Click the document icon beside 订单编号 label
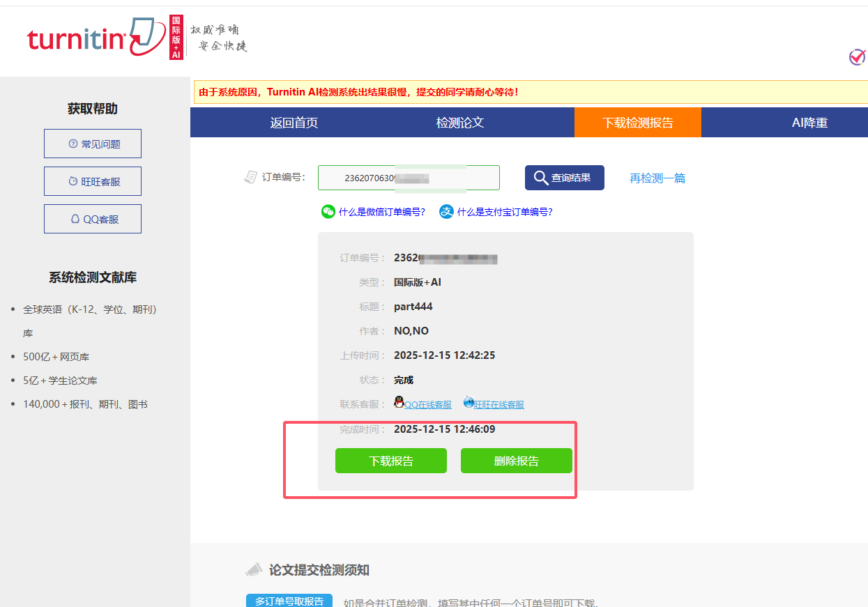The image size is (868, 607). (x=250, y=176)
